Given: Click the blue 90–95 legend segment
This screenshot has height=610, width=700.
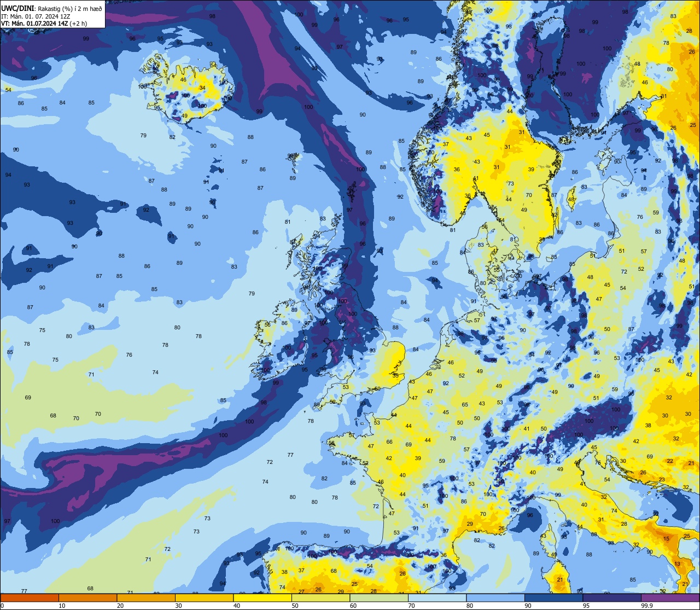Looking at the screenshot, I should (553, 598).
